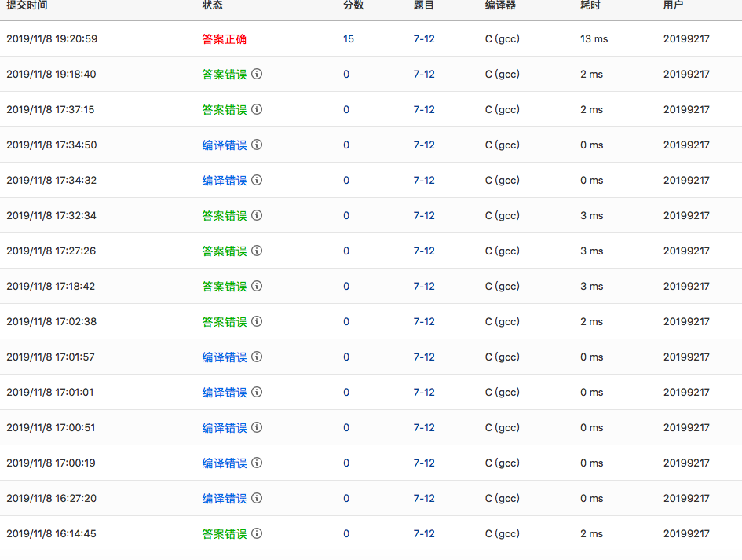Open score 15 of 19:20:59 submission

pyautogui.click(x=349, y=38)
